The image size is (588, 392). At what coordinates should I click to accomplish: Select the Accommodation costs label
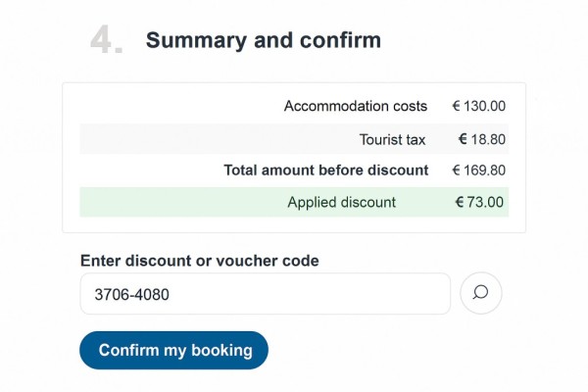356,106
